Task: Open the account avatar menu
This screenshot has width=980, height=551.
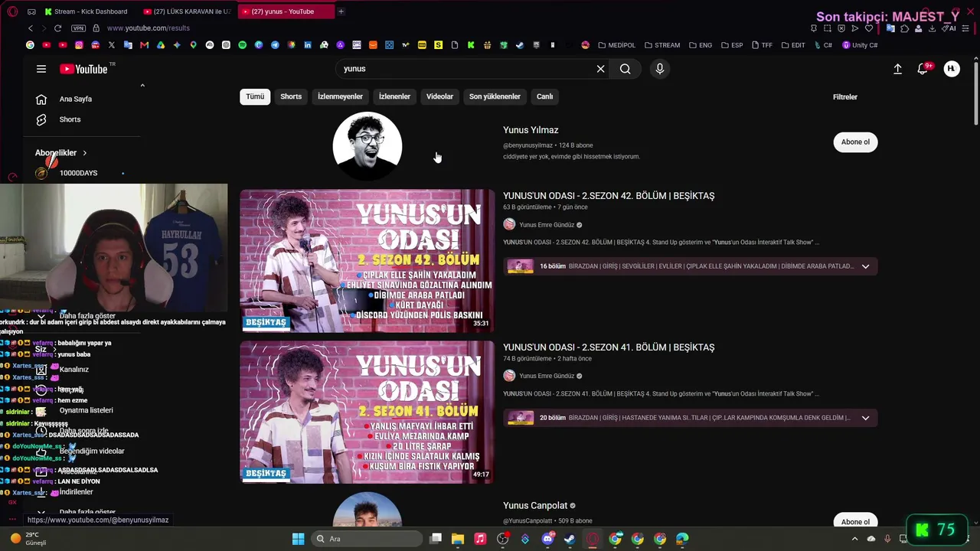Action: (x=952, y=69)
